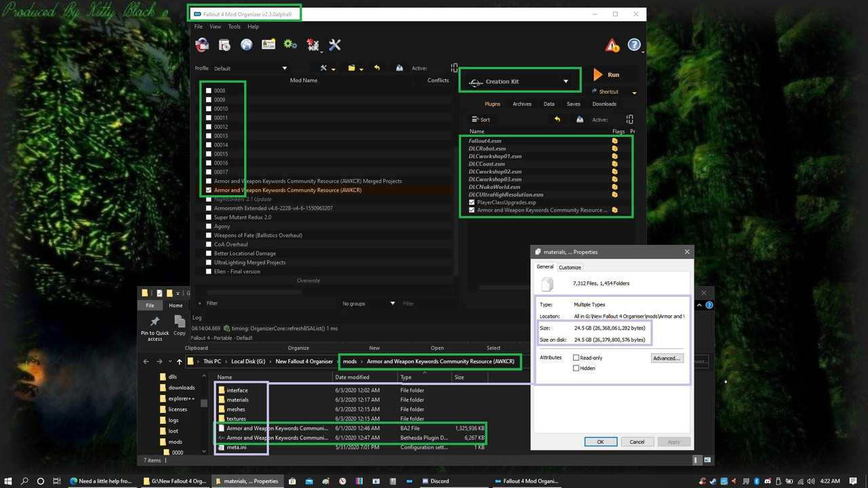Screen dimensions: 868x488
Task: Click the warning notifications triangle icon
Action: pos(612,45)
